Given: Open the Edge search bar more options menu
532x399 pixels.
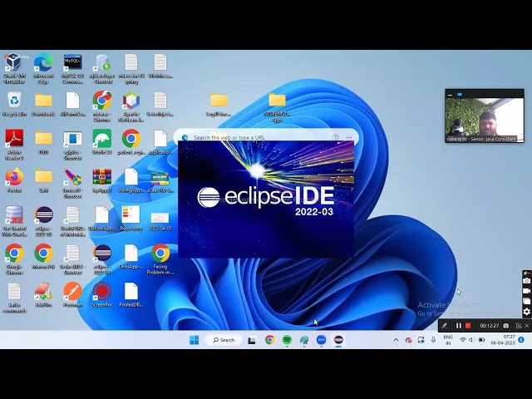Looking at the screenshot, I should pos(349,137).
